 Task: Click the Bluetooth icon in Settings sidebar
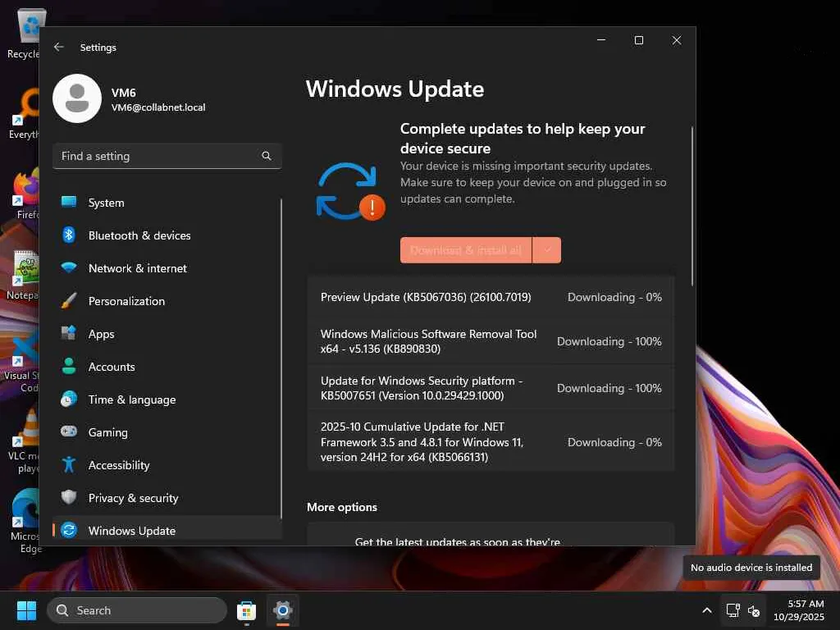click(69, 235)
